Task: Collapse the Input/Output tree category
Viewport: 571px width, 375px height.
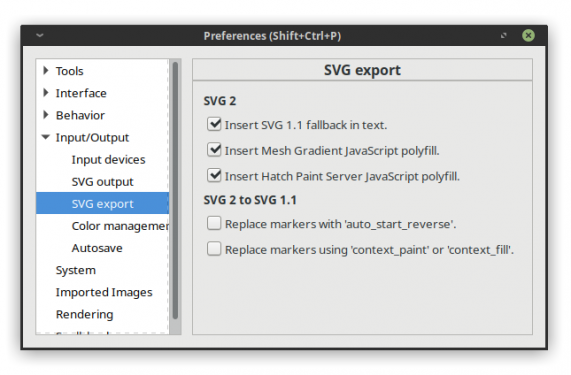Action: point(46,137)
